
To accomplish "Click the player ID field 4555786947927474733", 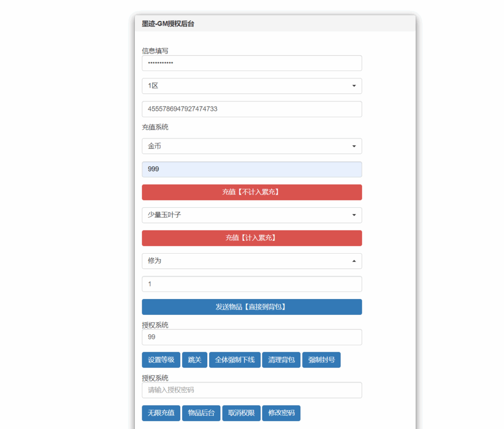I will tap(252, 109).
